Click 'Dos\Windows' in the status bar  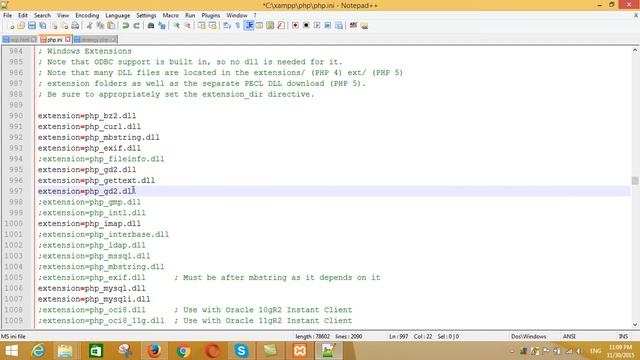[529, 336]
